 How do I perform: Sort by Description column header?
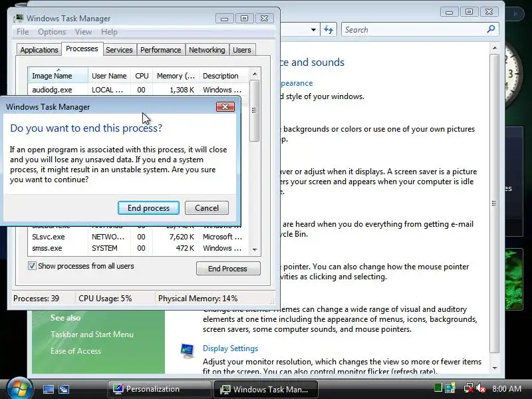pos(224,76)
